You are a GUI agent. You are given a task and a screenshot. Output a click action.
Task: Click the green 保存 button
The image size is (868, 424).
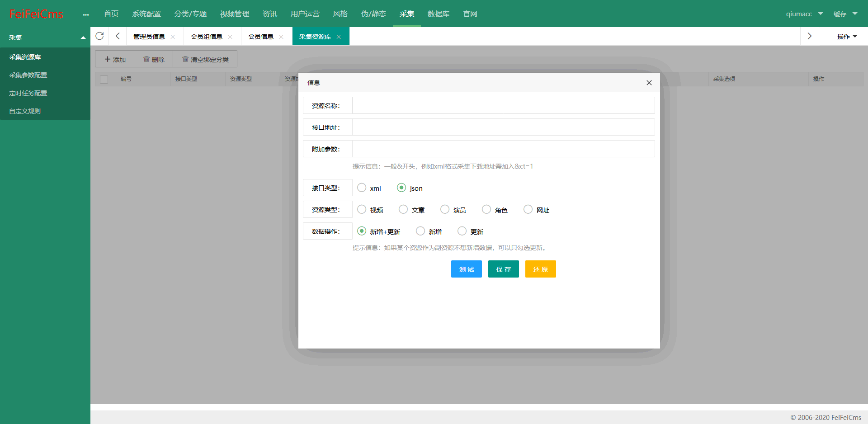[x=503, y=269]
